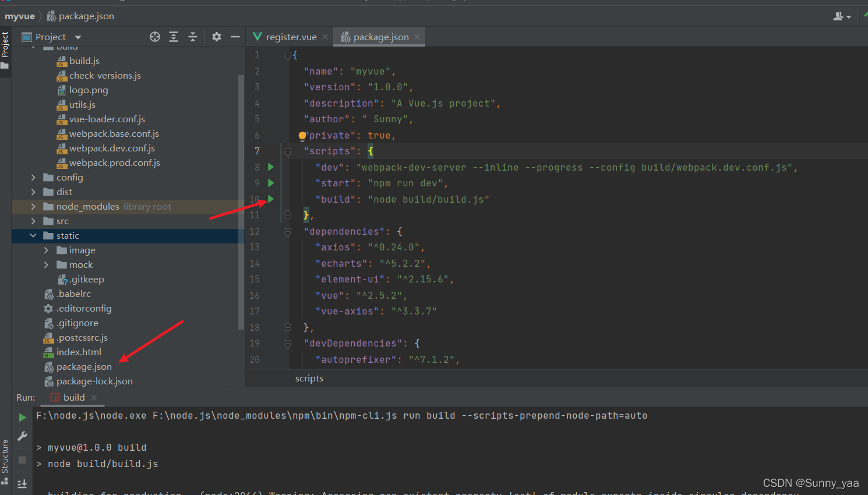Run the "dev" script gutter arrow
The width and height of the screenshot is (868, 495).
pyautogui.click(x=271, y=167)
